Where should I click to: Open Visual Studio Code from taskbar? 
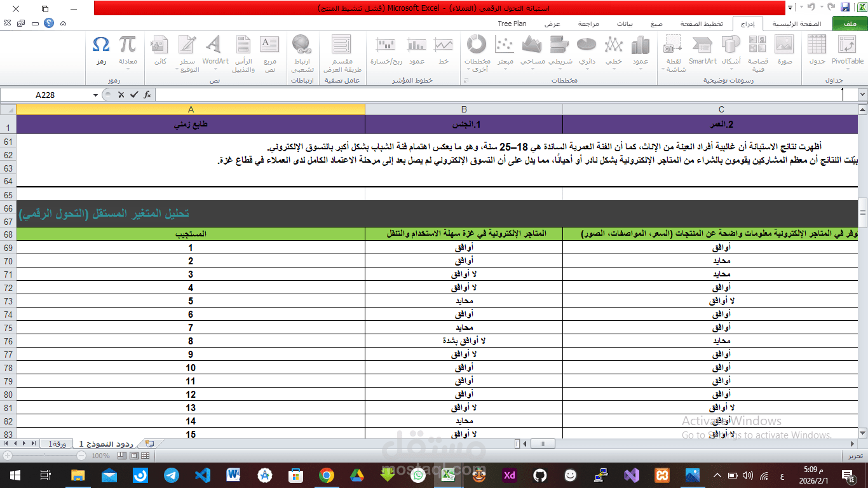203,475
